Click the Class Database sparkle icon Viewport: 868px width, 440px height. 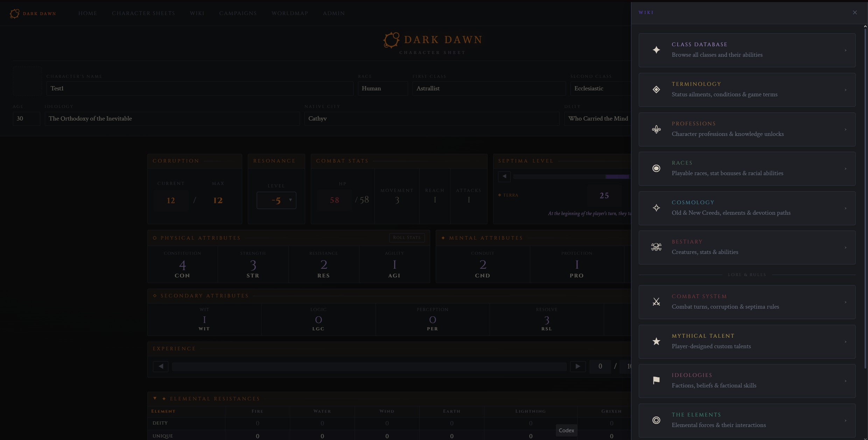coord(656,50)
